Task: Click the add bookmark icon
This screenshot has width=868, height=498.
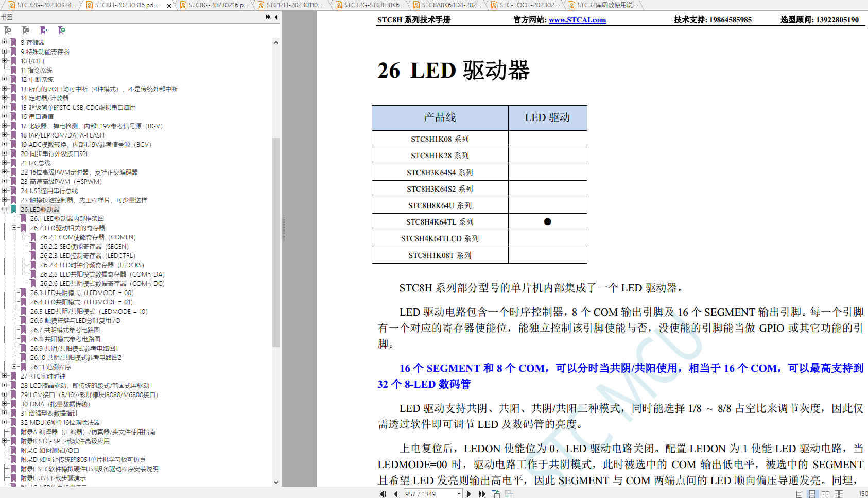Action: tap(26, 30)
